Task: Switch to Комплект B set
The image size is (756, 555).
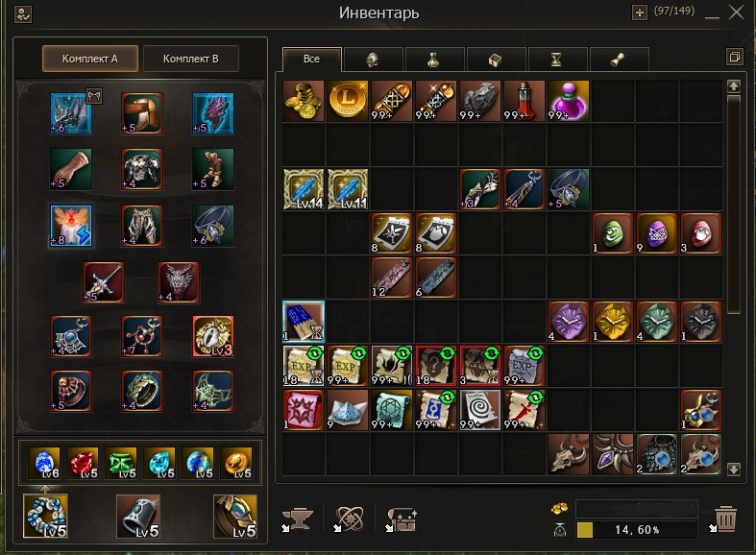Action: point(191,59)
